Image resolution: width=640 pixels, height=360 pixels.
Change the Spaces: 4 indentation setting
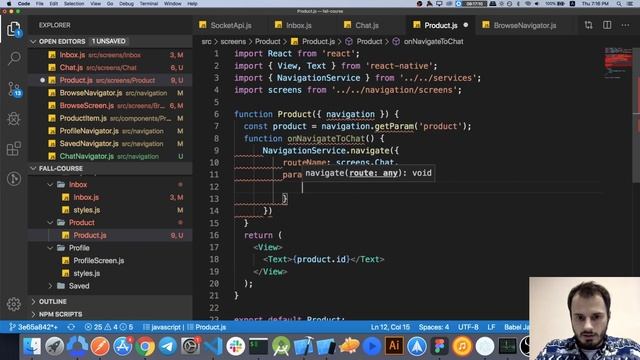pos(433,327)
